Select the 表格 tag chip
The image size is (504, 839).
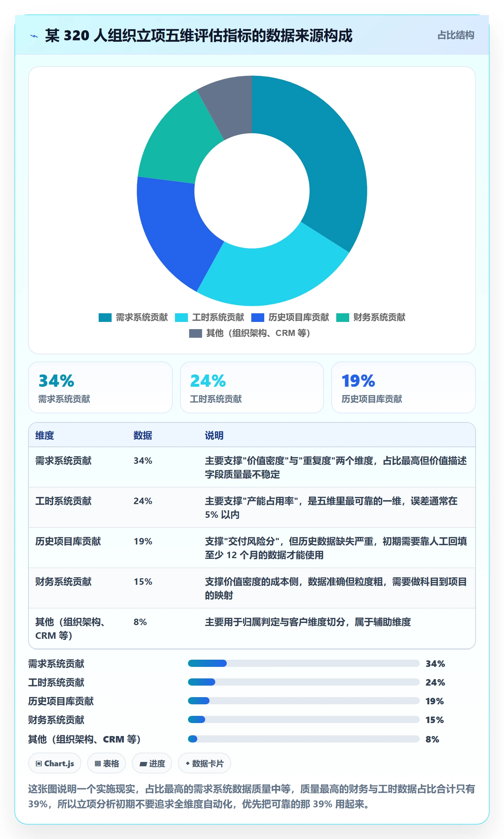[107, 763]
